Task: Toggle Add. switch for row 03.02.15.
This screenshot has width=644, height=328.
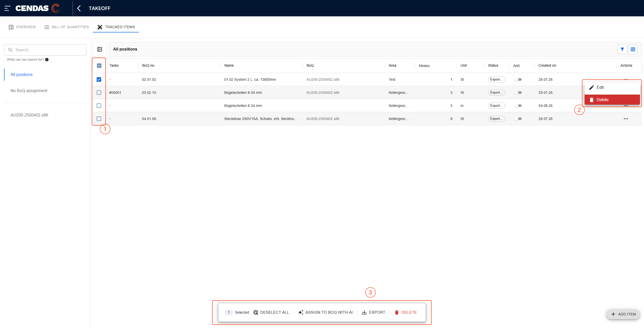Action: (x=518, y=93)
